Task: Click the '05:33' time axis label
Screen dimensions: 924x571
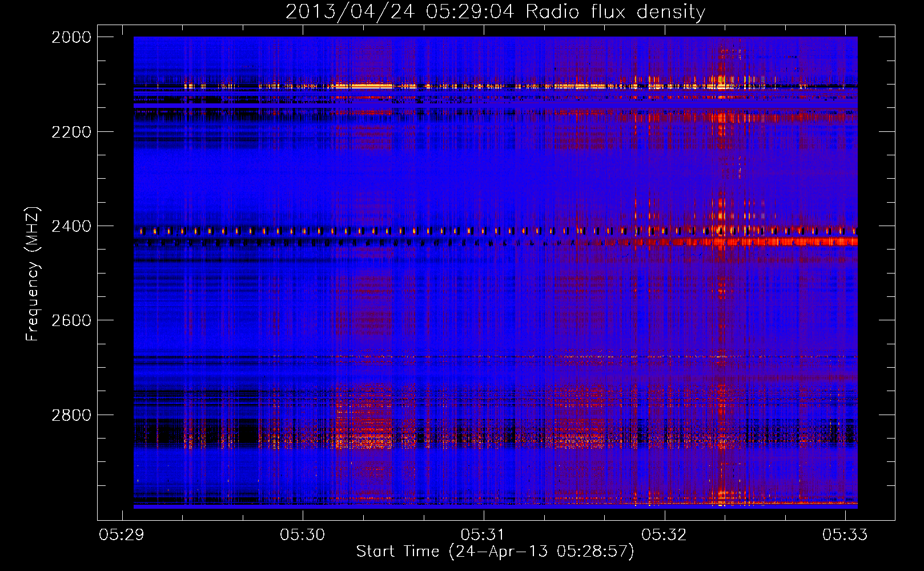Action: pyautogui.click(x=845, y=535)
